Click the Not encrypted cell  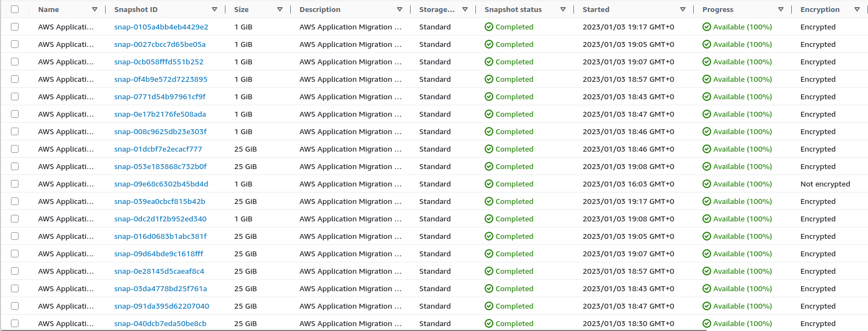[825, 184]
